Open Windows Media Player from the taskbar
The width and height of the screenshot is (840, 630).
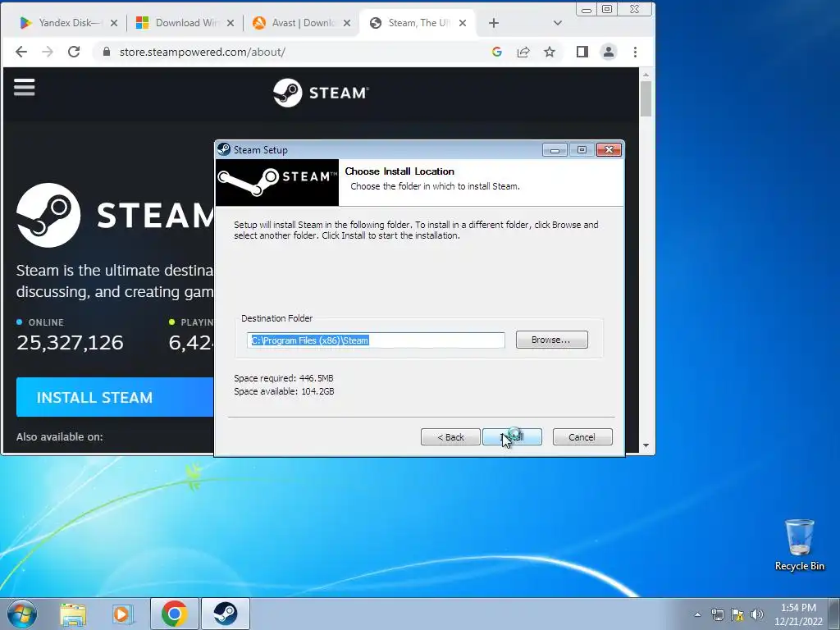click(123, 614)
